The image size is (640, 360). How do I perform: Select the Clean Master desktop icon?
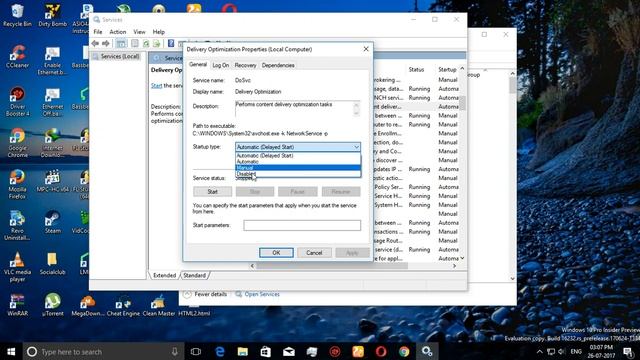(x=158, y=306)
